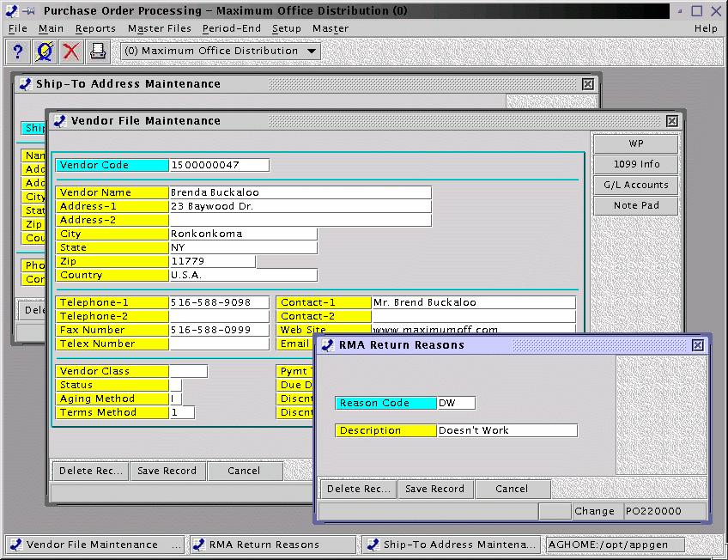The height and width of the screenshot is (560, 728).
Task: Close the RMA Return Reasons window
Action: pyautogui.click(x=698, y=345)
